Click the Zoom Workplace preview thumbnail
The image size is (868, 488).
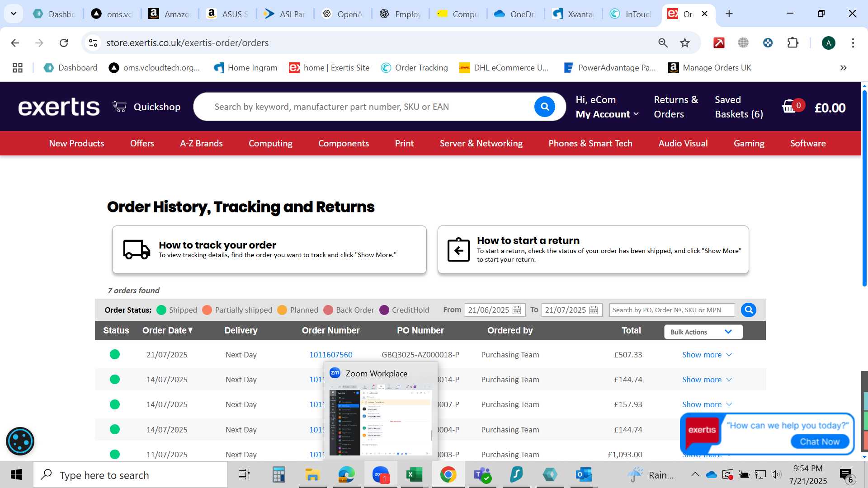click(x=381, y=420)
